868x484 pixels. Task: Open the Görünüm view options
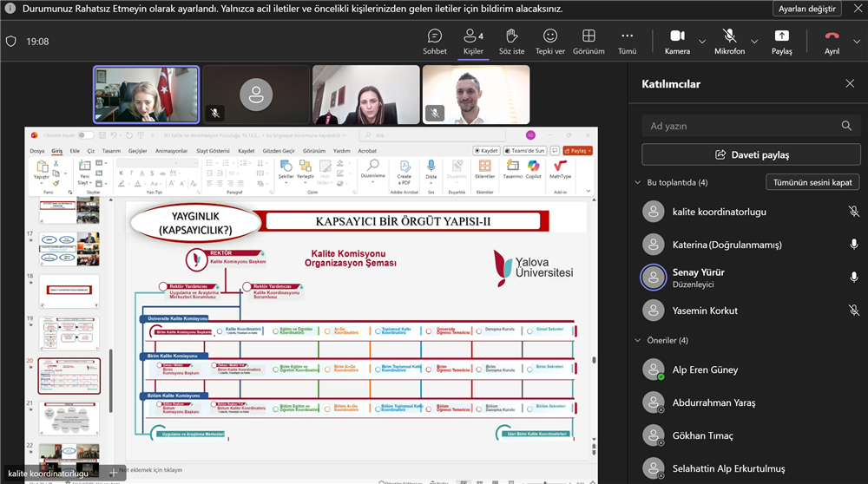click(x=589, y=40)
